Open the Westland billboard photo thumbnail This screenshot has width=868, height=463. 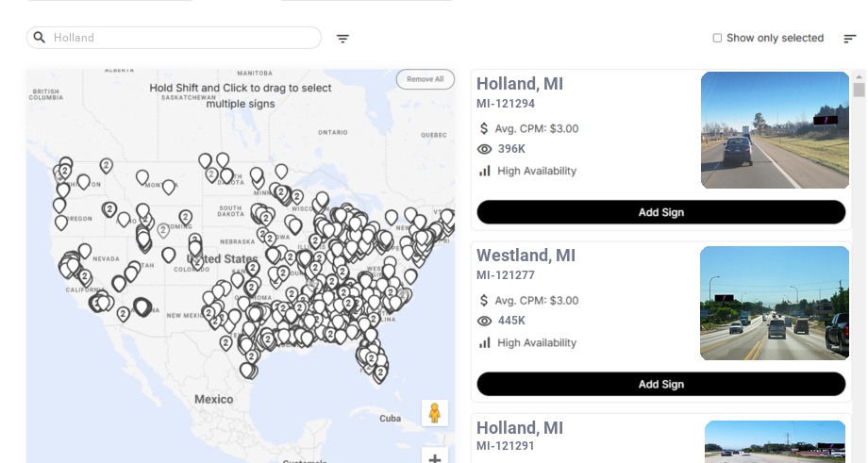point(775,303)
